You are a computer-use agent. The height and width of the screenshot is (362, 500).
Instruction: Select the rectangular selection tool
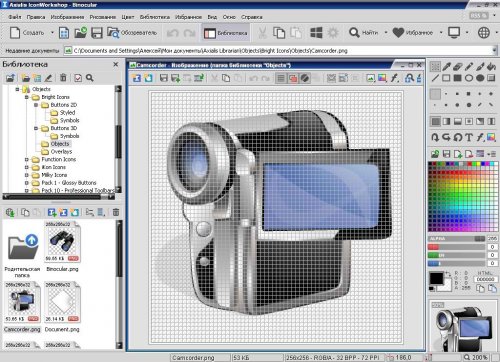click(x=435, y=66)
